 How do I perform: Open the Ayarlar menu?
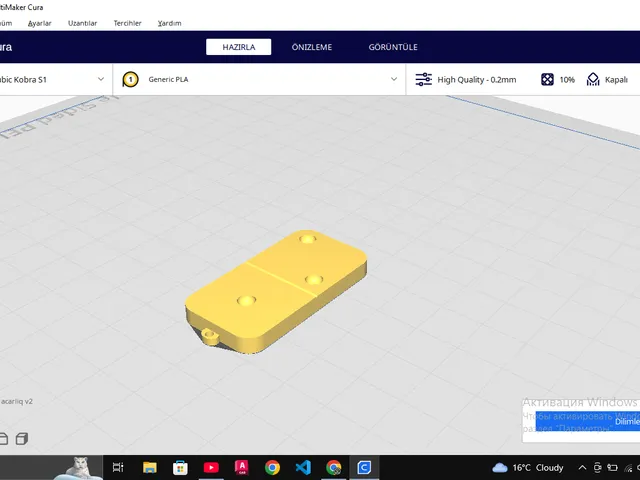[40, 23]
